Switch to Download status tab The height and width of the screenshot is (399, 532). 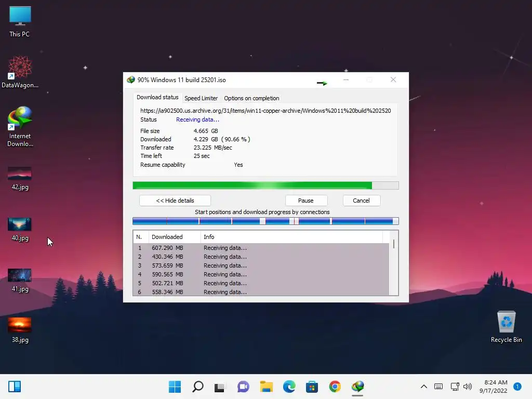(x=157, y=97)
